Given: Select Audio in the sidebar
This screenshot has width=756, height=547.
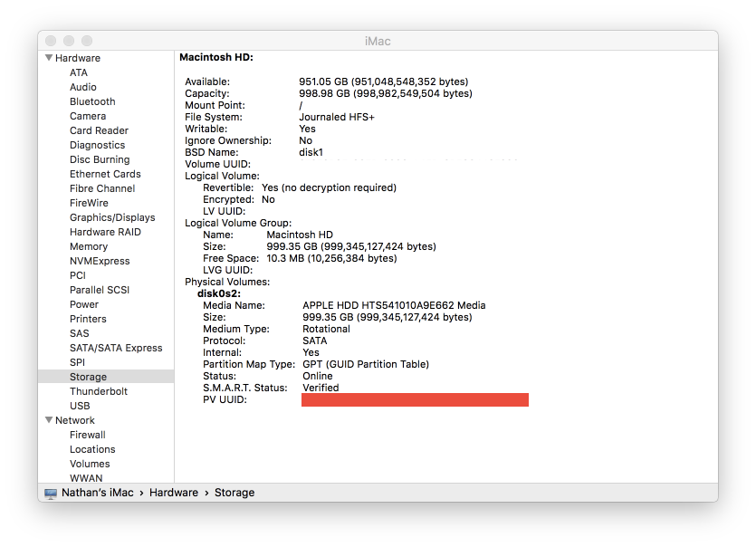Looking at the screenshot, I should click(83, 87).
